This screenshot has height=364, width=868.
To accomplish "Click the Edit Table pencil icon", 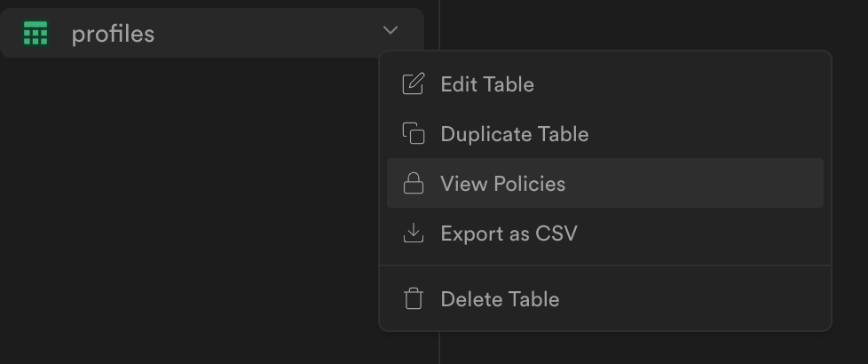I will 413,84.
